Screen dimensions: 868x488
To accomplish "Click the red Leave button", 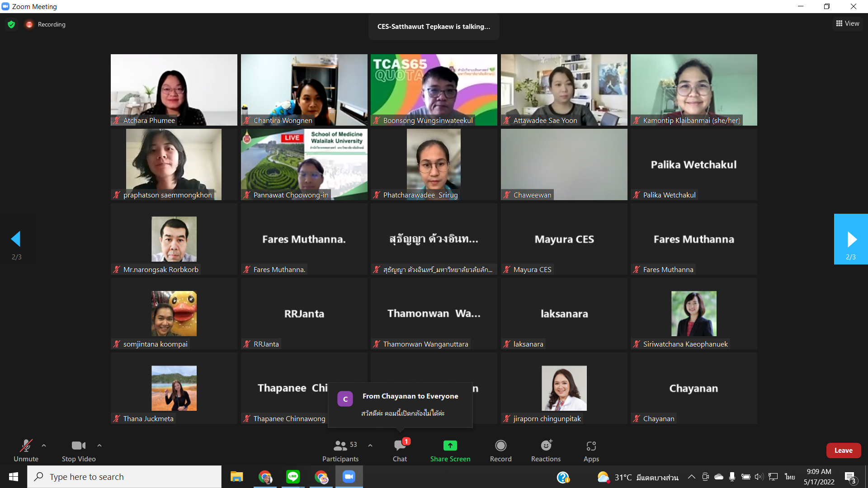I will [x=843, y=450].
